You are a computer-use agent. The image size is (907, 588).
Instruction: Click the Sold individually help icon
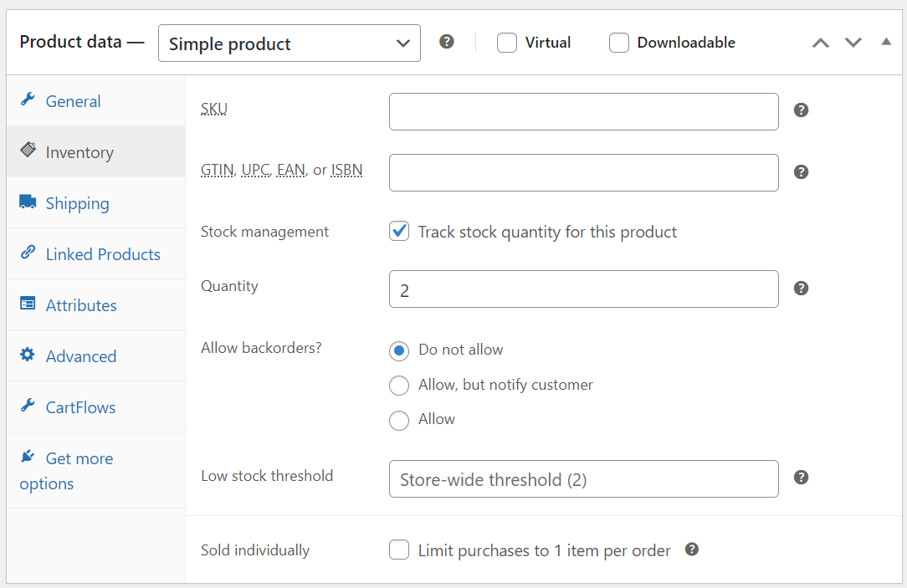coord(692,550)
